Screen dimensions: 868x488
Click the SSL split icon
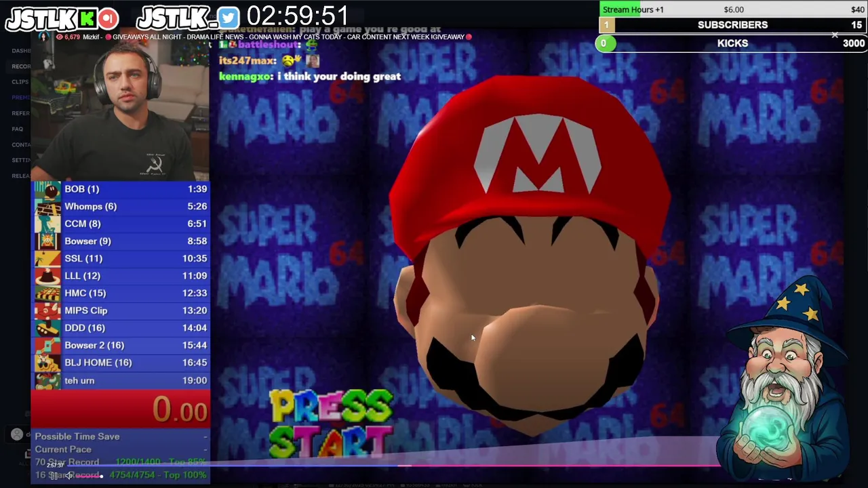coord(47,258)
